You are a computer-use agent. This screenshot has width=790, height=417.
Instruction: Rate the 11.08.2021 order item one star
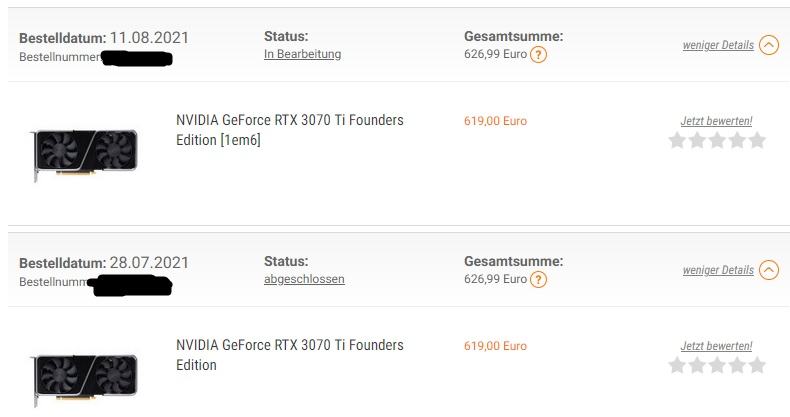click(x=677, y=141)
